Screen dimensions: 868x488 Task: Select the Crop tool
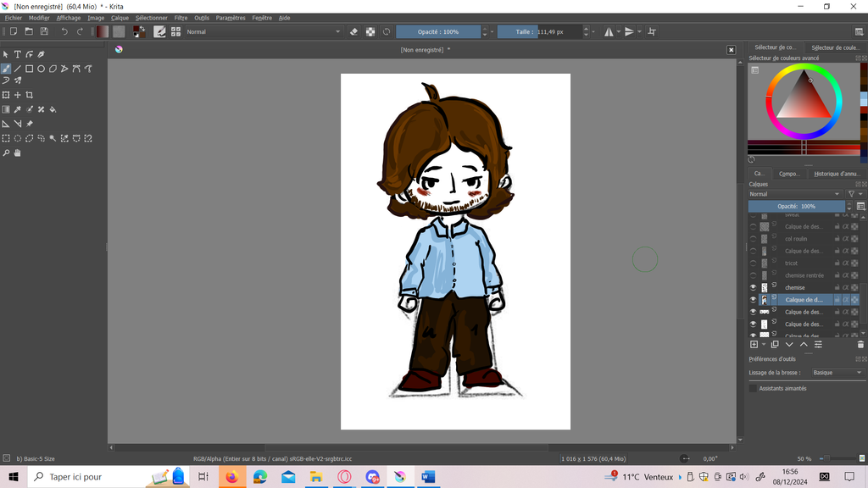30,95
